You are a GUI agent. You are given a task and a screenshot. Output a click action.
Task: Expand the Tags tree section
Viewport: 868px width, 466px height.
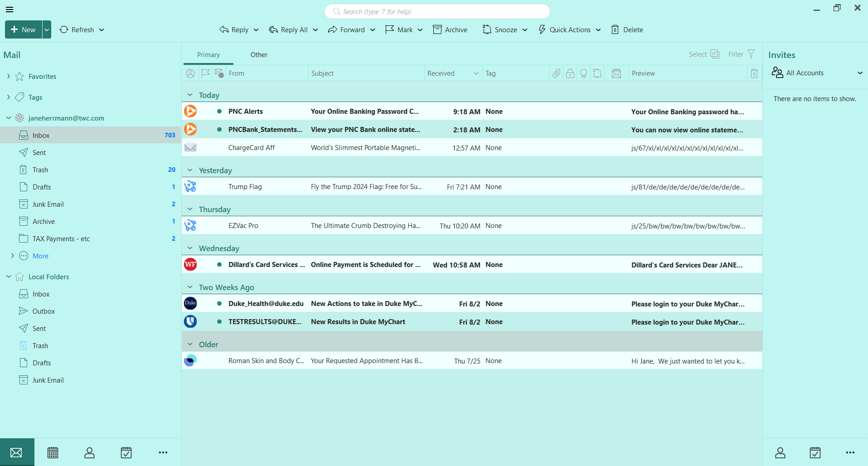tap(9, 97)
